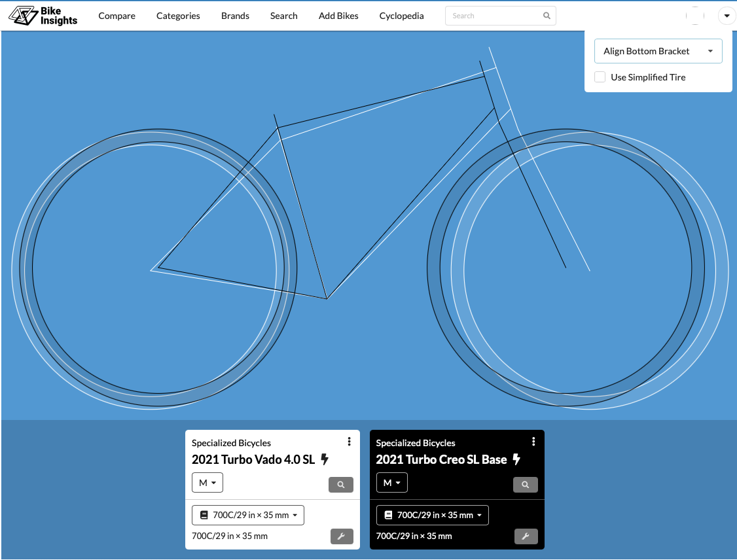
Task: Open the Cyclopedia link
Action: pyautogui.click(x=401, y=16)
